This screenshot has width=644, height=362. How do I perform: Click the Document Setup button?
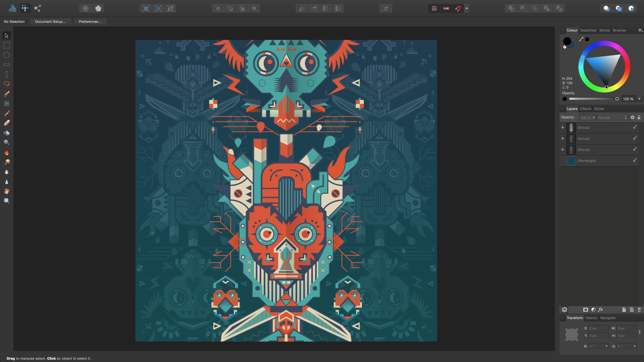pyautogui.click(x=50, y=21)
